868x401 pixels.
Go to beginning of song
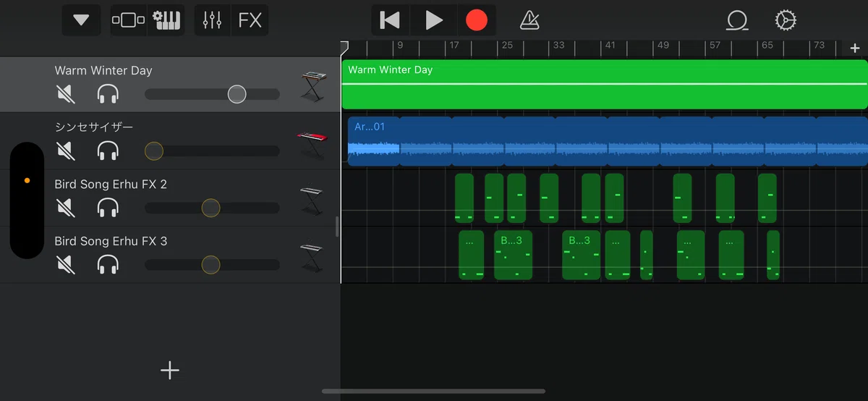[x=390, y=20]
